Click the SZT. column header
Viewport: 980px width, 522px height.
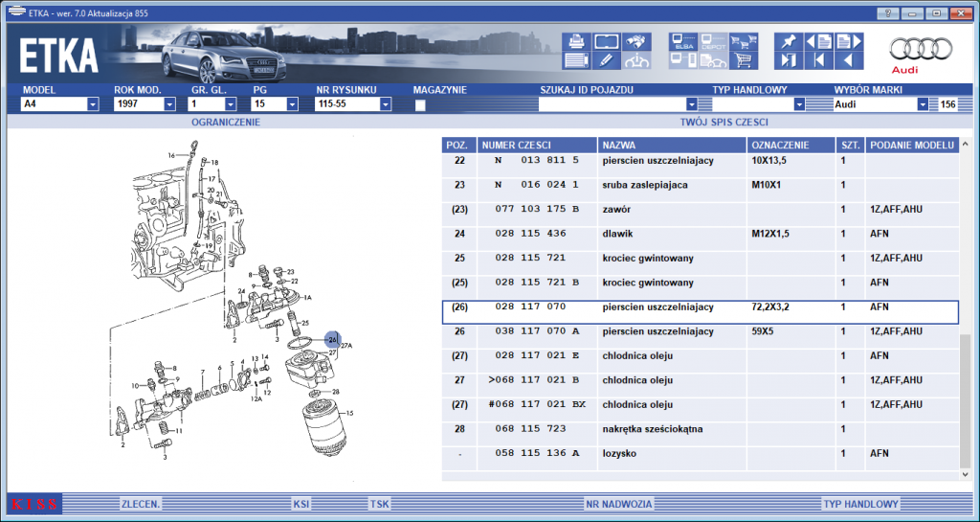pyautogui.click(x=851, y=145)
